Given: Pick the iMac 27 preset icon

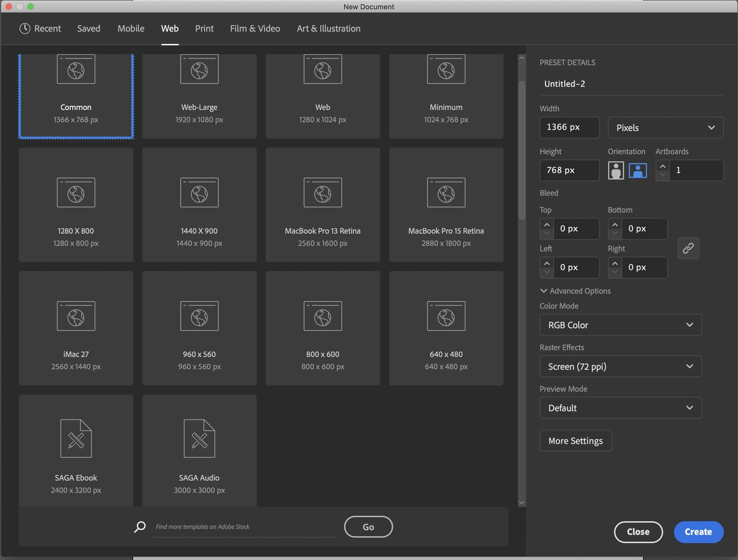Looking at the screenshot, I should point(76,316).
